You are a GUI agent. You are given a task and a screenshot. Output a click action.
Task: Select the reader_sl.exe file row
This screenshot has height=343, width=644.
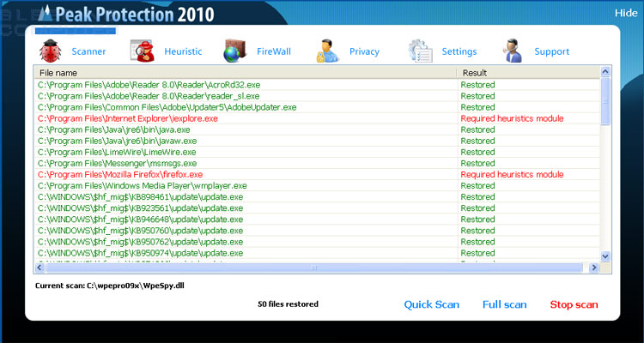(x=317, y=96)
